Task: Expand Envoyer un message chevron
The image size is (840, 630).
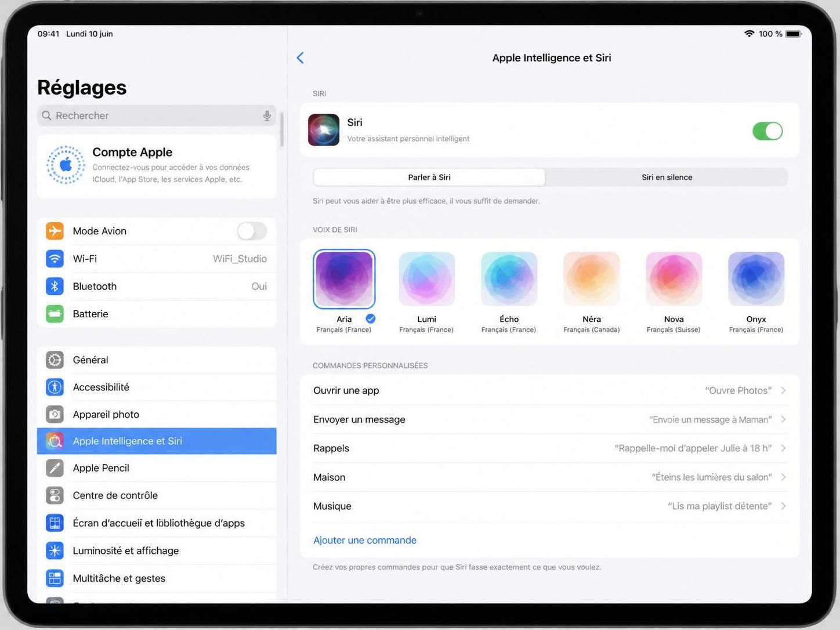Action: coord(783,419)
